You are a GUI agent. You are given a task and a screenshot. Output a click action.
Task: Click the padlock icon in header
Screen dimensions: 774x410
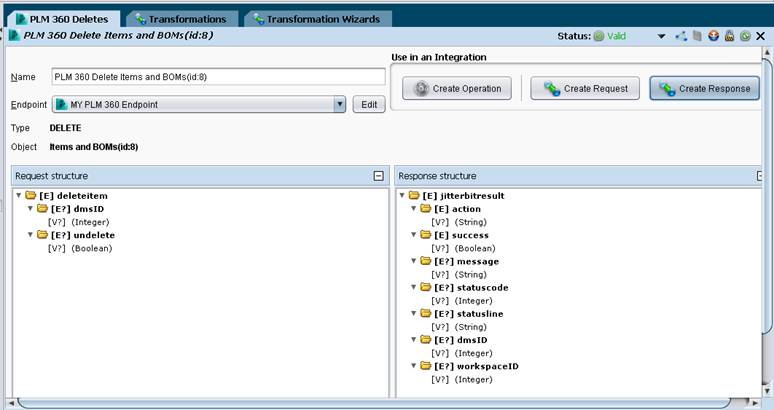click(x=730, y=36)
